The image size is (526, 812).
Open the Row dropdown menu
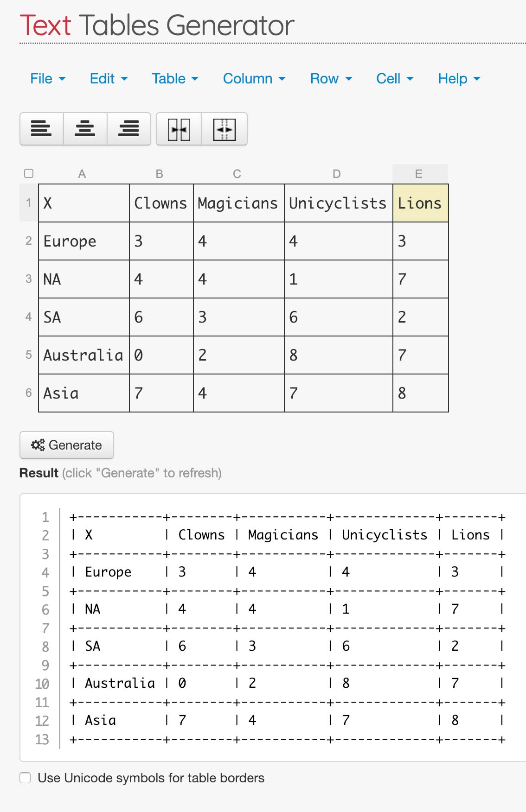click(329, 79)
